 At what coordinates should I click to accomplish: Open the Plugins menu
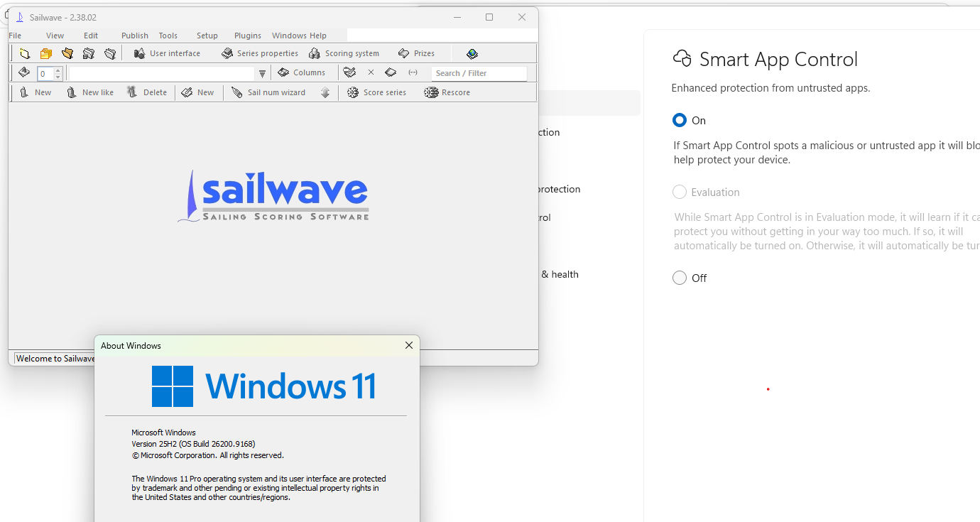[248, 36]
